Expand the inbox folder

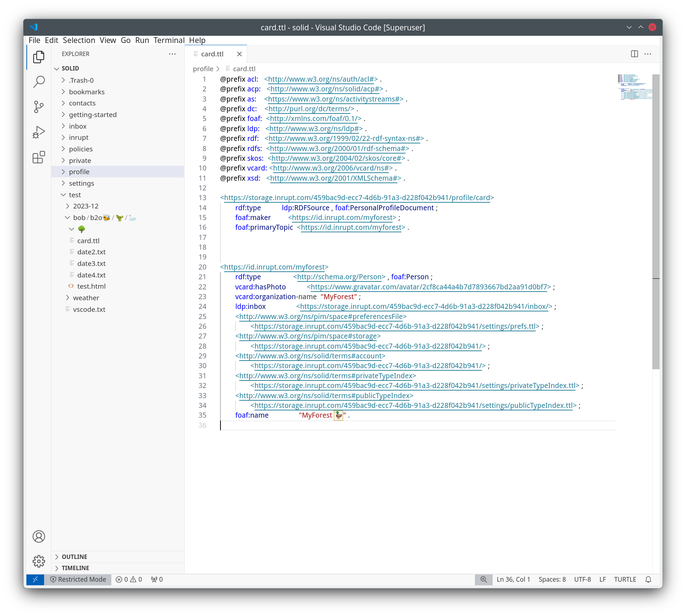point(118,126)
